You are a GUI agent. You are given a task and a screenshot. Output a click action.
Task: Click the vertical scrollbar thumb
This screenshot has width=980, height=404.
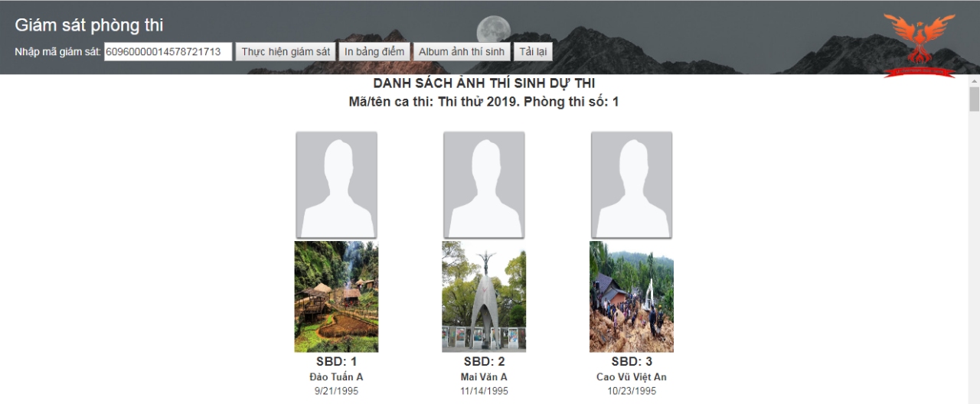(x=974, y=99)
